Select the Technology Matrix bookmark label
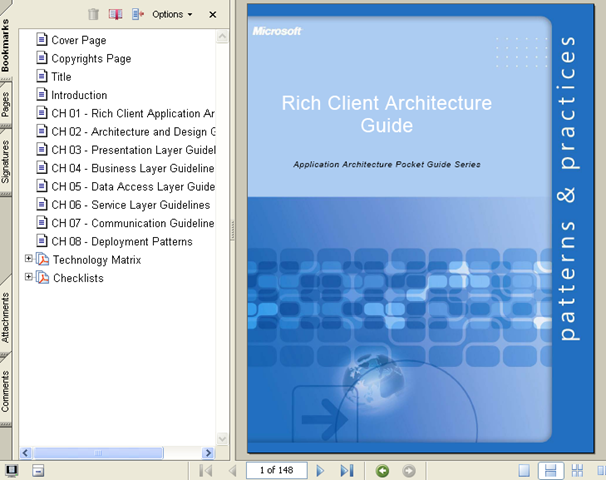606x480 pixels. 97,260
